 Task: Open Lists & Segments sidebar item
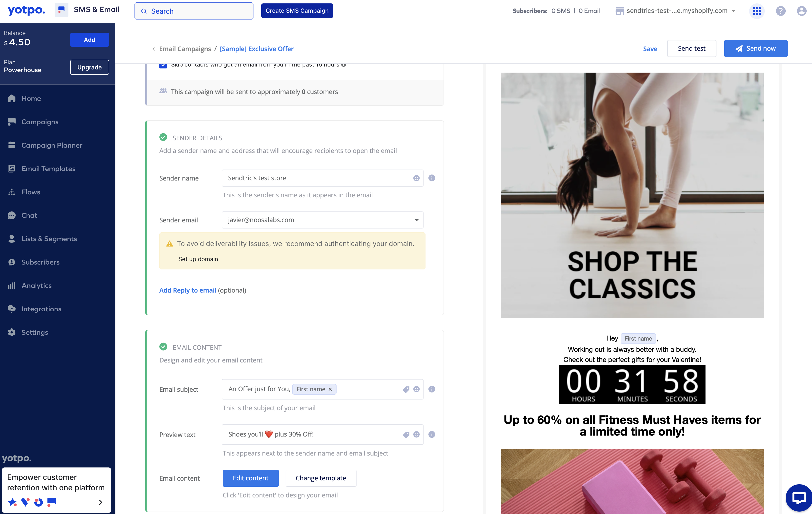49,239
